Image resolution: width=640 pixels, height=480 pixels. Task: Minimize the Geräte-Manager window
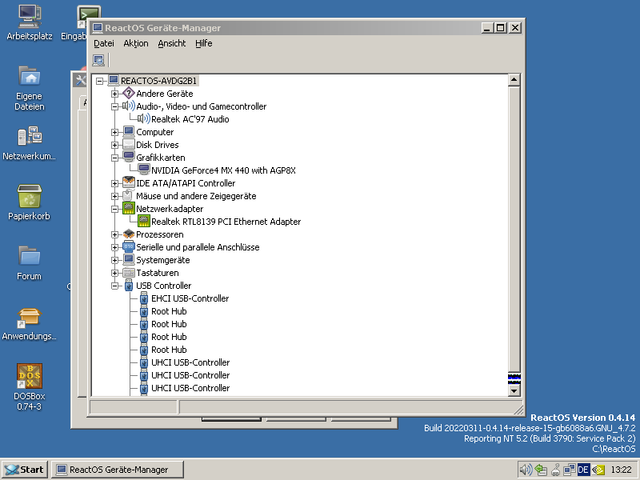487,28
